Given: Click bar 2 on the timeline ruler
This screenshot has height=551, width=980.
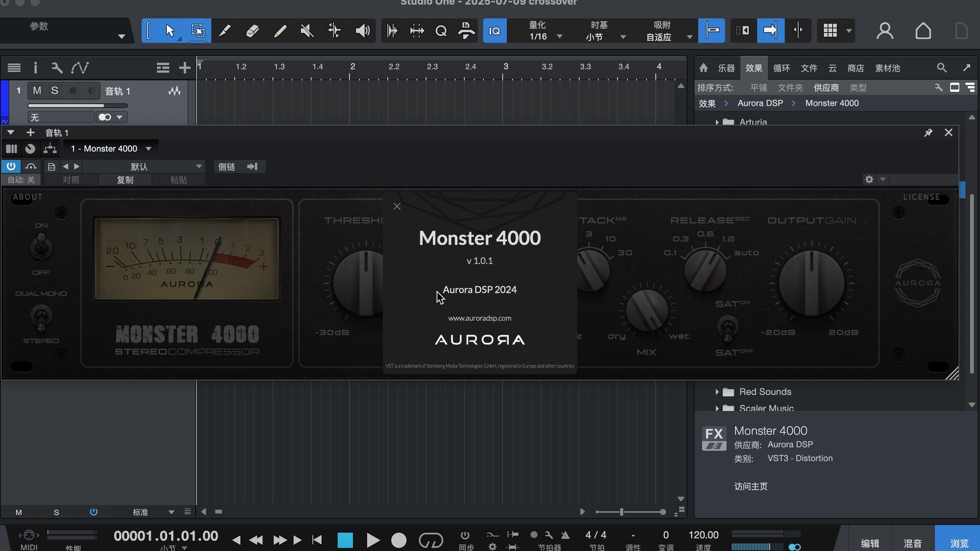Looking at the screenshot, I should pyautogui.click(x=352, y=67).
